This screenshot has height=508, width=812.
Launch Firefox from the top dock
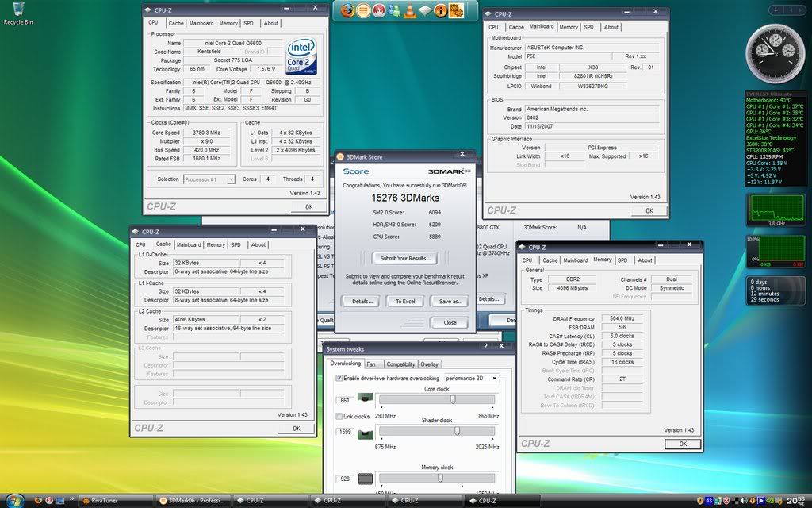point(347,10)
